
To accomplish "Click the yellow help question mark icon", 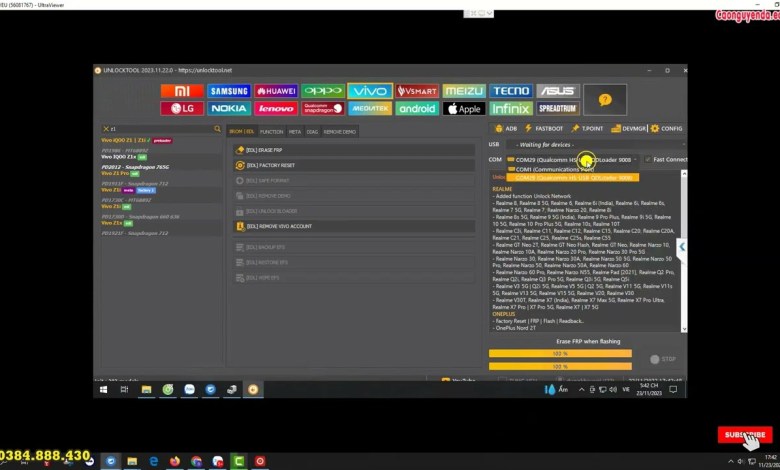I will [604, 99].
